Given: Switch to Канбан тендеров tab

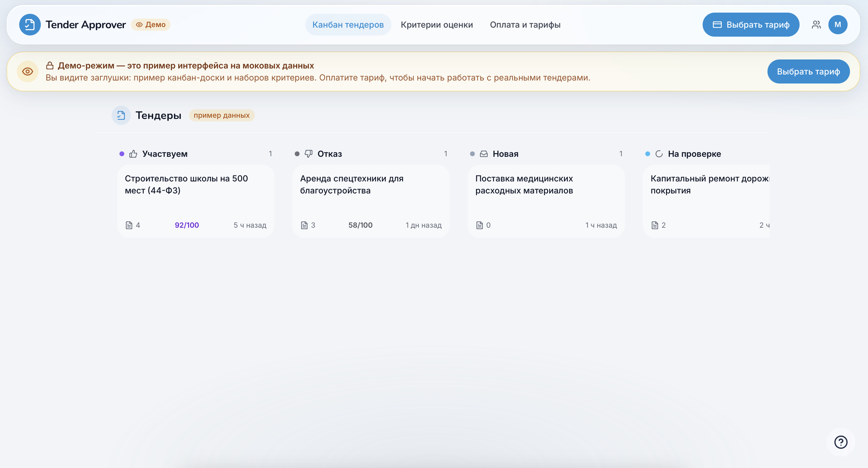Looking at the screenshot, I should pyautogui.click(x=348, y=25).
